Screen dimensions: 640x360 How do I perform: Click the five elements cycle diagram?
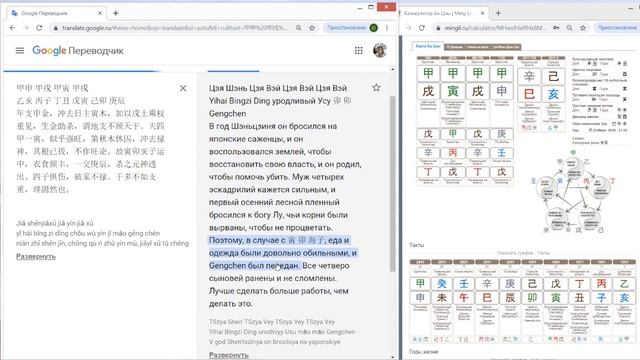click(x=573, y=192)
